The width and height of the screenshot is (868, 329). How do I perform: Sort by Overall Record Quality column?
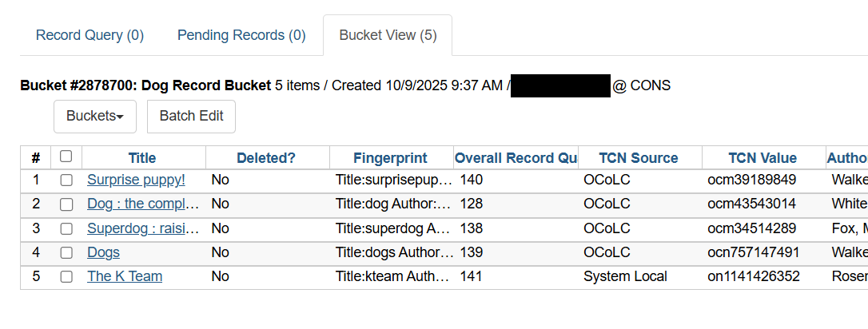516,158
